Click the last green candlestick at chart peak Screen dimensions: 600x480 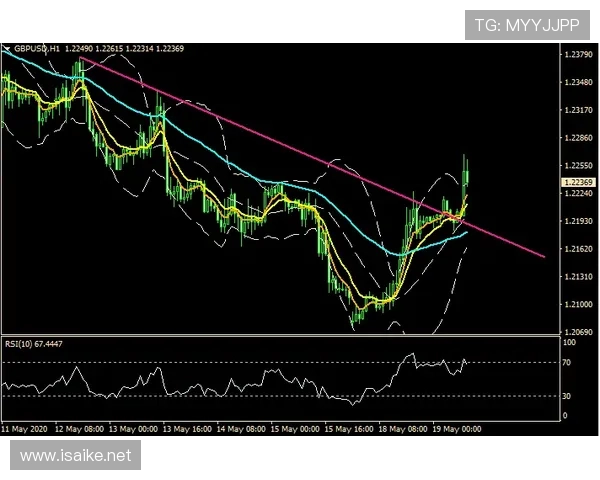[x=466, y=172]
